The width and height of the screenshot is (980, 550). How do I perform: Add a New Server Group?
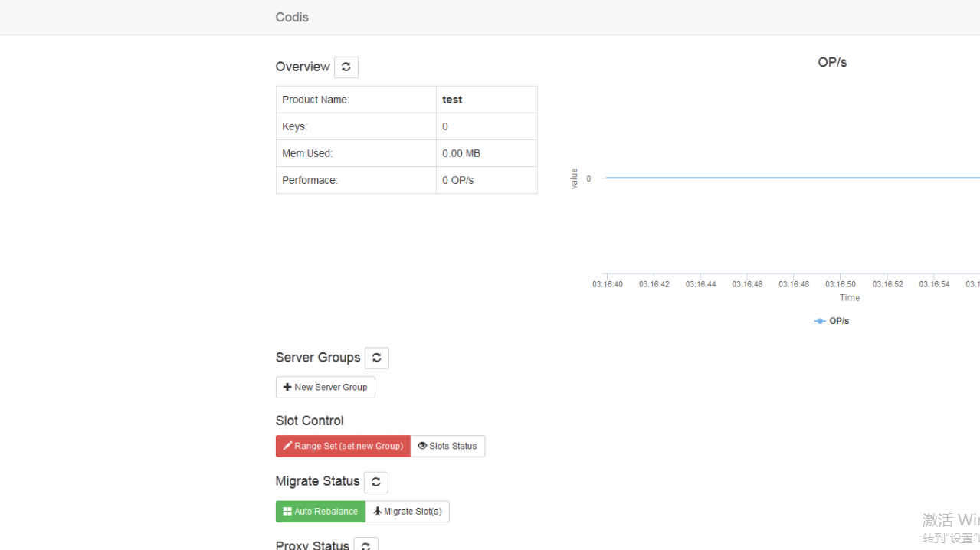click(325, 388)
